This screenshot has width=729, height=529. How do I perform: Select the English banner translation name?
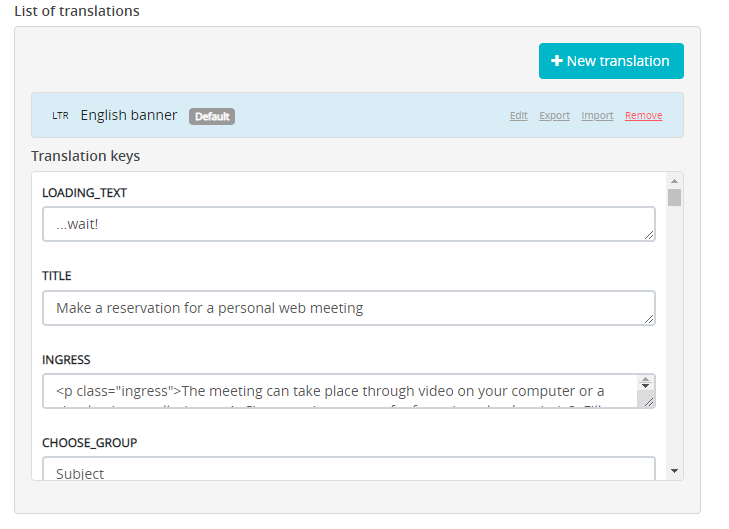pyautogui.click(x=129, y=115)
